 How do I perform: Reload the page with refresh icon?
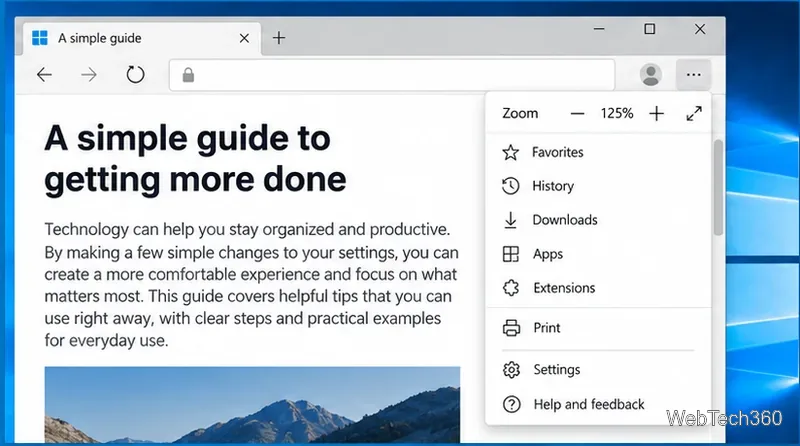pos(135,75)
